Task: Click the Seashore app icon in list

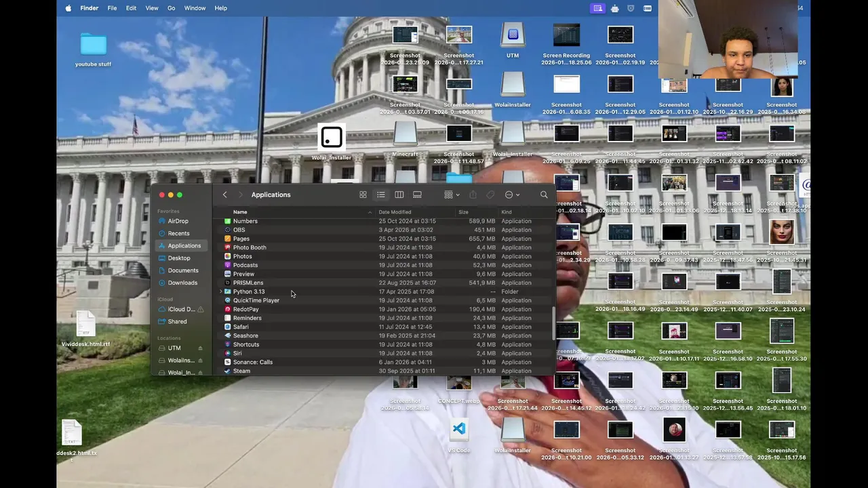Action: pos(228,335)
